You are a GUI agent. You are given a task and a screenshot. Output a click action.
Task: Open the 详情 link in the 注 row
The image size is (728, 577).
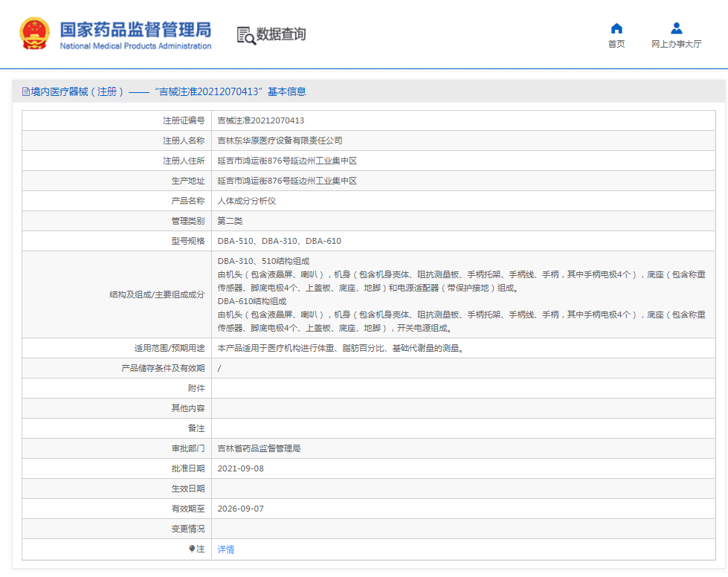point(226,549)
